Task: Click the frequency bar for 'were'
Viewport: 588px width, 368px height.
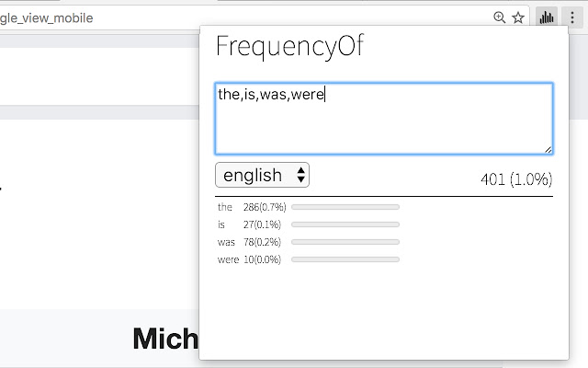Action: pos(345,259)
